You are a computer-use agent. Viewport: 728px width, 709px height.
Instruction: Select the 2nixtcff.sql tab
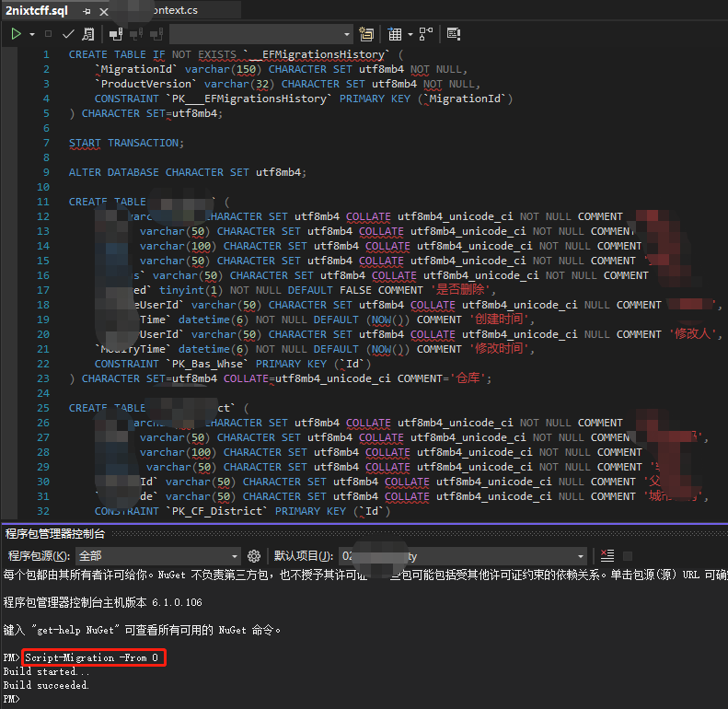pos(37,11)
